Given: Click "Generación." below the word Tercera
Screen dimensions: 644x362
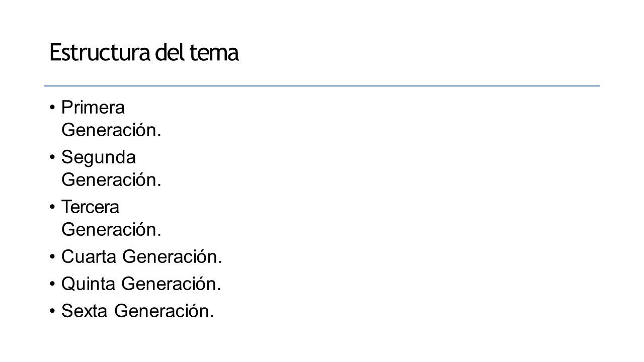Looking at the screenshot, I should point(111,230).
